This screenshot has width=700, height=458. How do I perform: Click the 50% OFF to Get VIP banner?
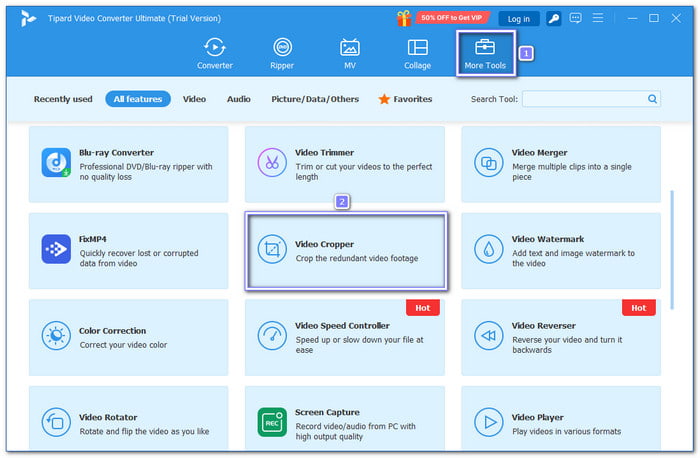[452, 18]
